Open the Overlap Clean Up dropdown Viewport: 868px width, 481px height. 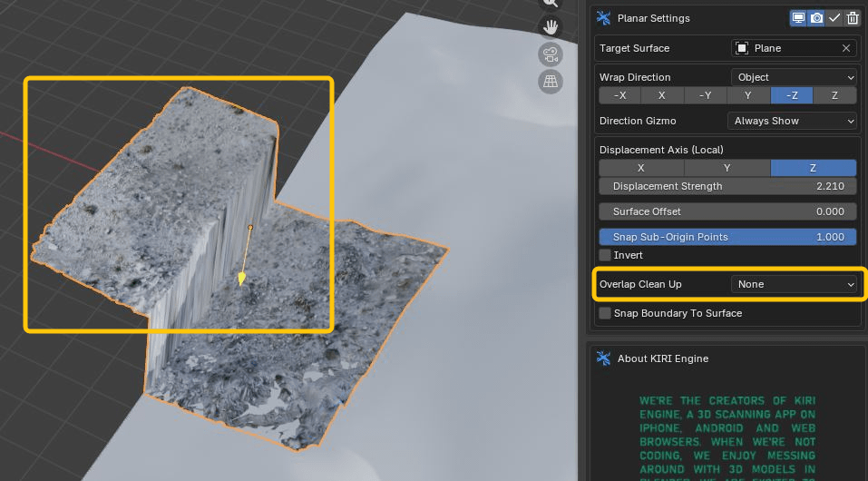pyautogui.click(x=794, y=284)
